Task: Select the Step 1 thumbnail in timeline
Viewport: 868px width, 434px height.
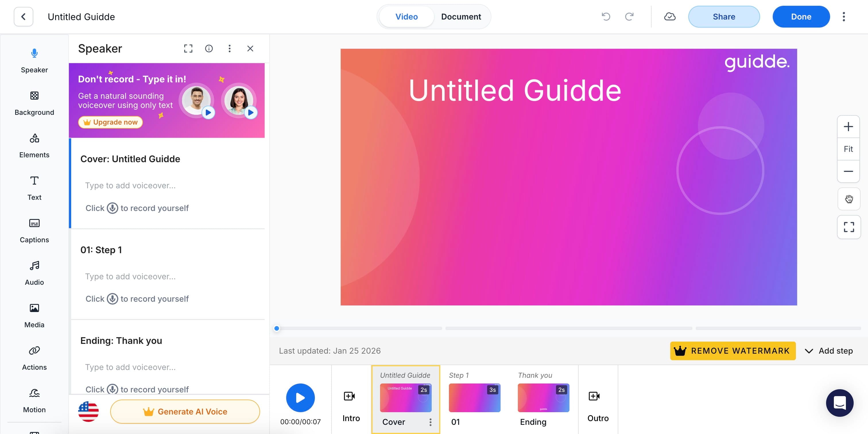Action: 474,398
